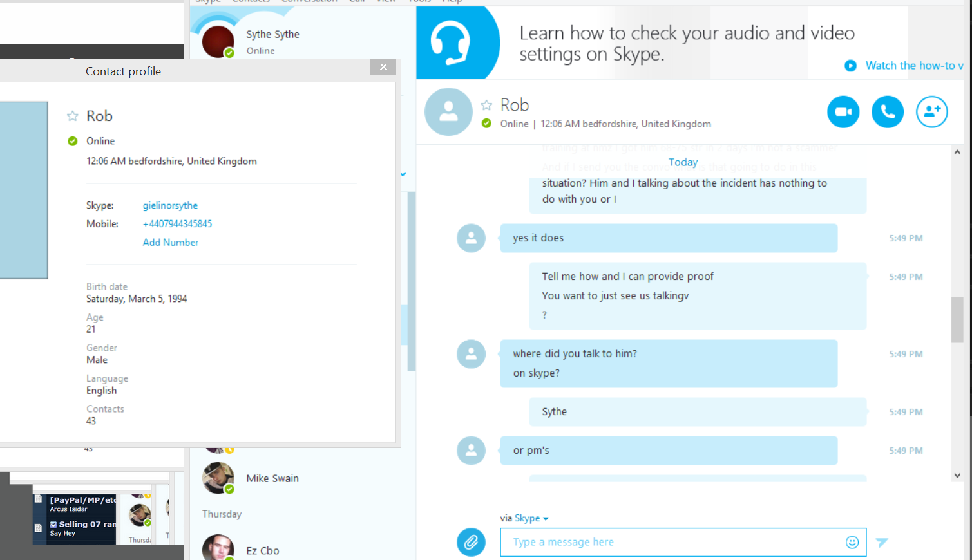Image resolution: width=972 pixels, height=560 pixels.
Task: Toggle favorite star in Contact profile
Action: coord(73,116)
